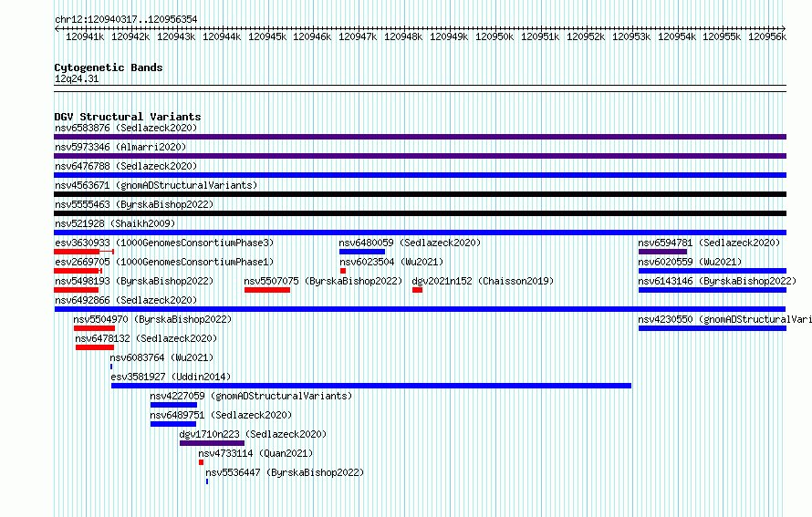The height and width of the screenshot is (517, 812).
Task: Select blue bar under nsv6480059
Action: click(x=362, y=252)
